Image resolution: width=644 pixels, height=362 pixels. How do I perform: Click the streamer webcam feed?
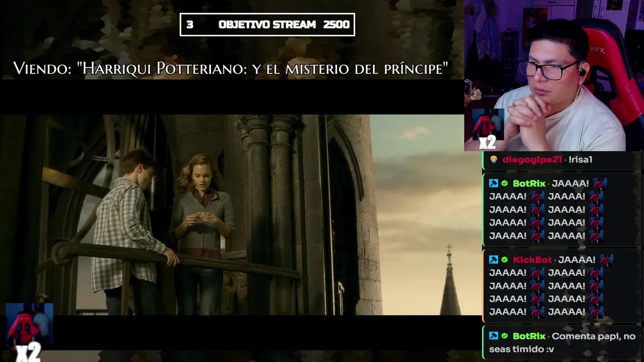coord(554,75)
